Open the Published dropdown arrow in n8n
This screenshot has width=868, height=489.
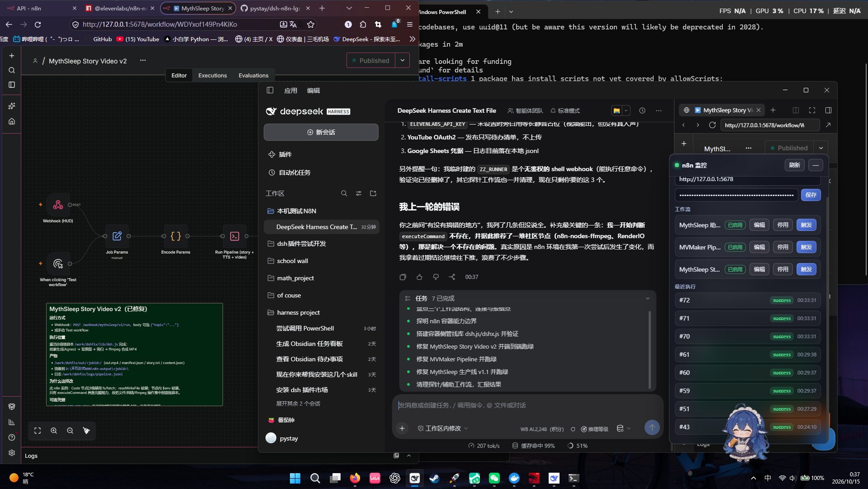click(402, 60)
